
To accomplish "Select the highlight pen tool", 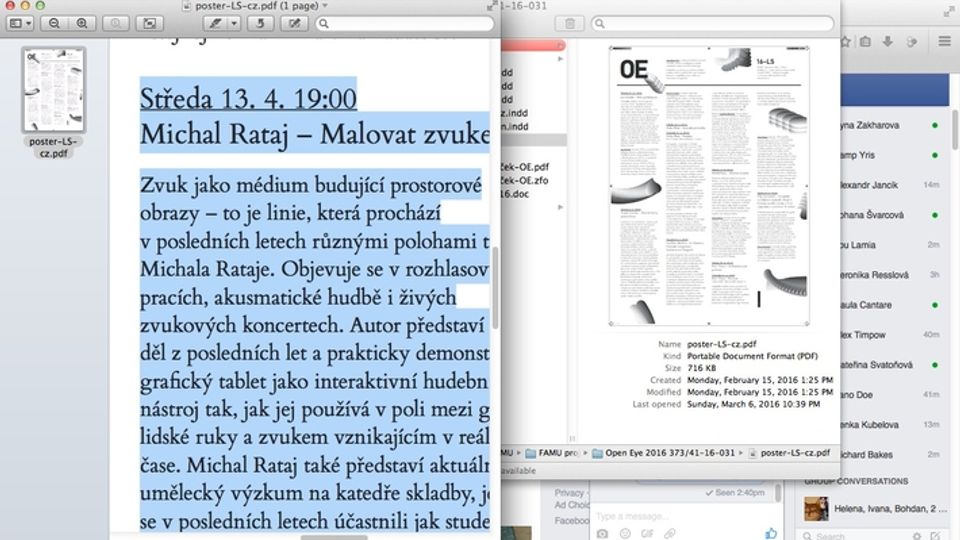I will click(216, 23).
